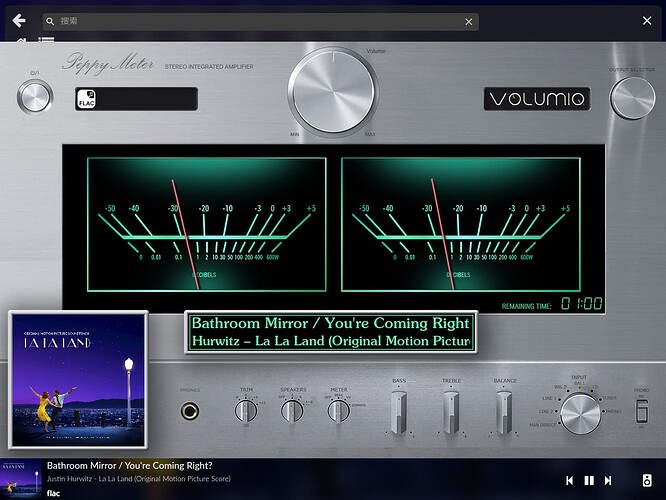Click the magnifier icon in search bar
The image size is (666, 500).
pos(50,21)
